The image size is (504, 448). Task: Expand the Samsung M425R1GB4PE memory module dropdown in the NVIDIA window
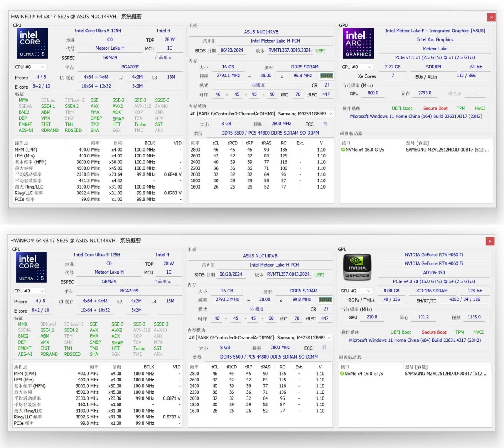(260, 337)
